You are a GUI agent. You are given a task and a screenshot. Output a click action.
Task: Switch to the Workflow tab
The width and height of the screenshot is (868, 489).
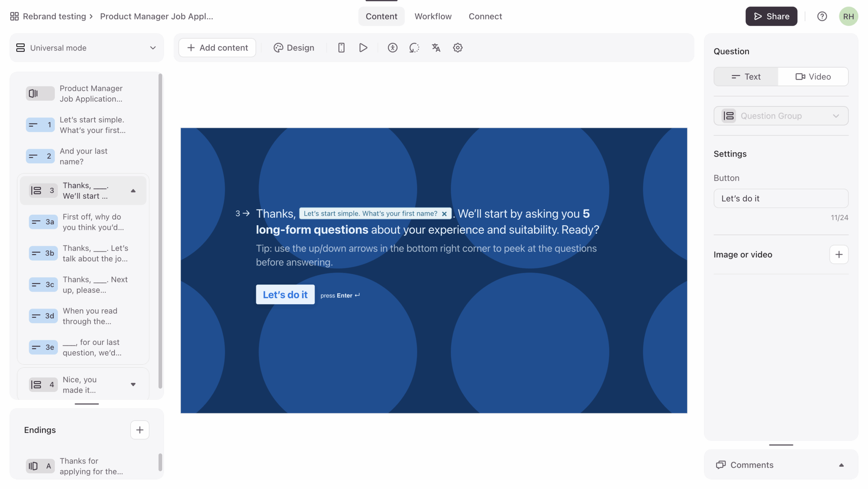[x=433, y=16]
